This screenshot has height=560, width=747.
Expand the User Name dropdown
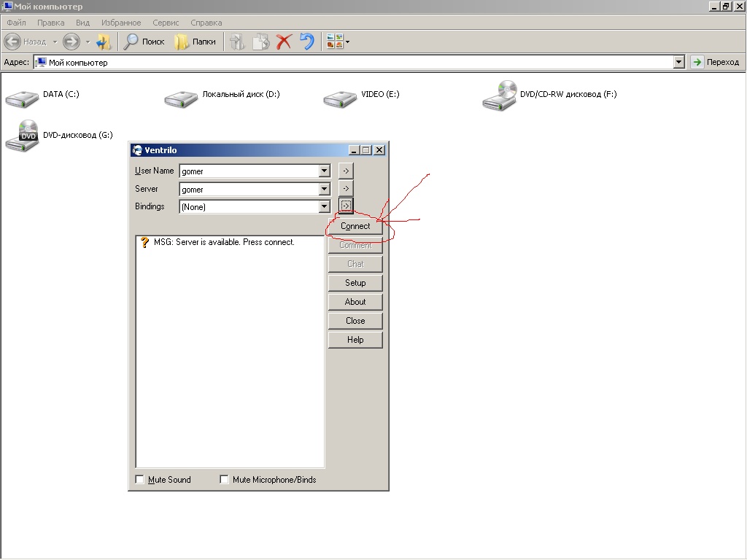click(324, 171)
